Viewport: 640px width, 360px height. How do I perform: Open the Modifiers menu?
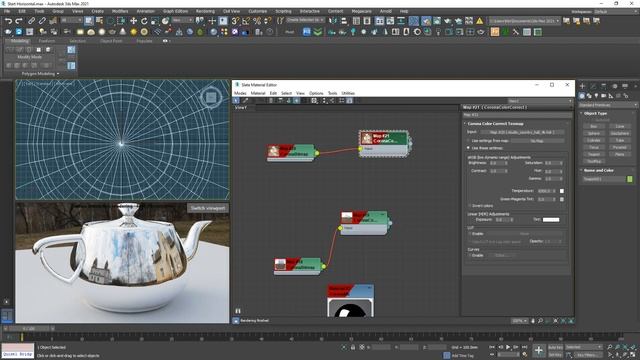tap(120, 11)
